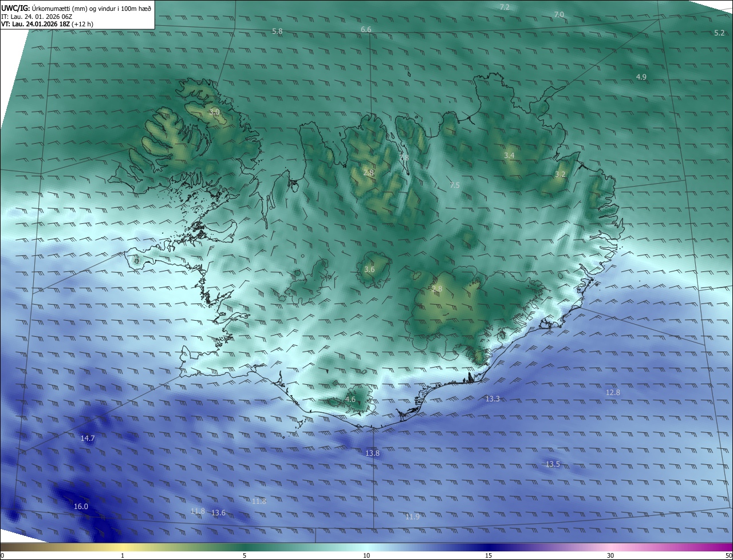Click the 13.8 value label offshore
Viewport: 733px width, 560px height.
pyautogui.click(x=372, y=453)
